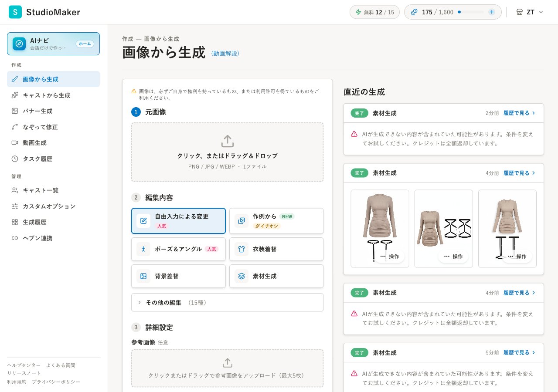558x392 pixels.
Task: Select ポーズ＆アングル edit option
Action: (178, 249)
